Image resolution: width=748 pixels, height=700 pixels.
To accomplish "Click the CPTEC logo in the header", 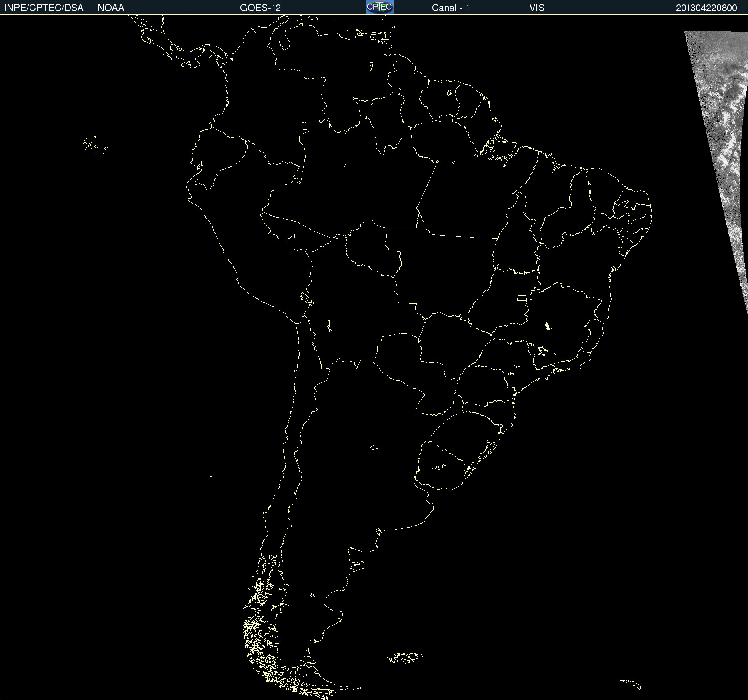I will click(380, 7).
